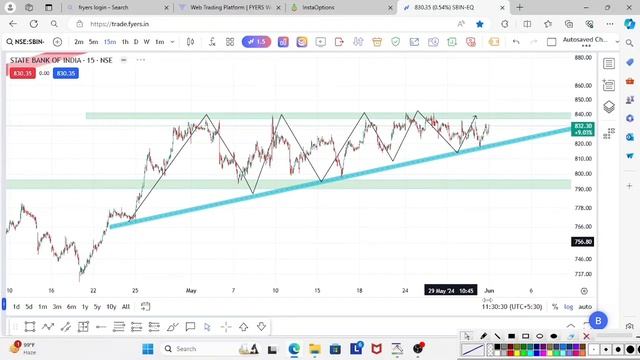
Task: Select the callout comment tool
Action: (x=190, y=327)
